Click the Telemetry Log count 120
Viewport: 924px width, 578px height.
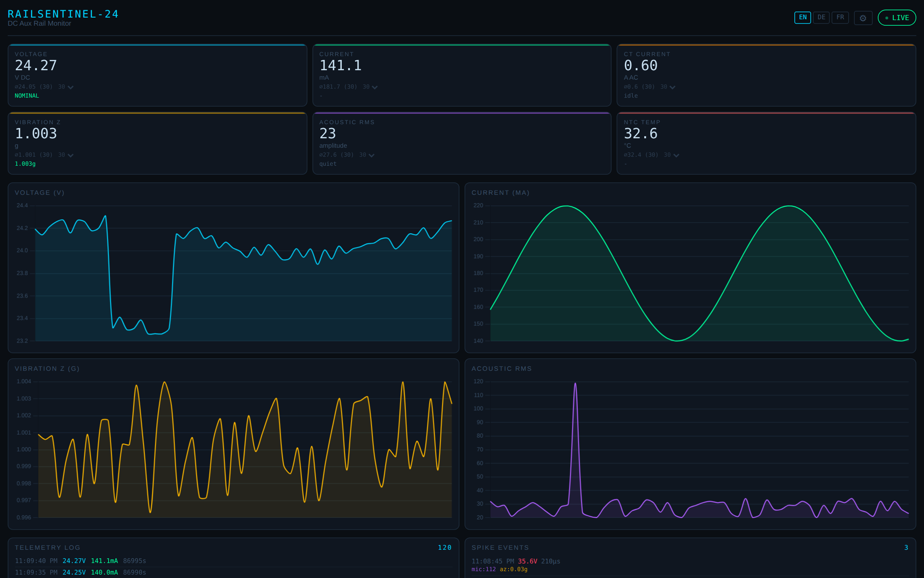click(x=444, y=548)
